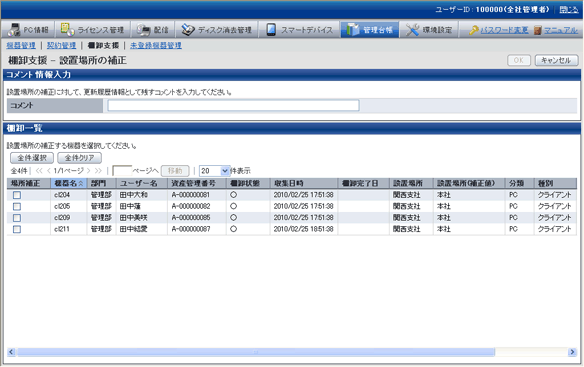
Task: Open the 契約管理 submenu link
Action: pos(61,45)
